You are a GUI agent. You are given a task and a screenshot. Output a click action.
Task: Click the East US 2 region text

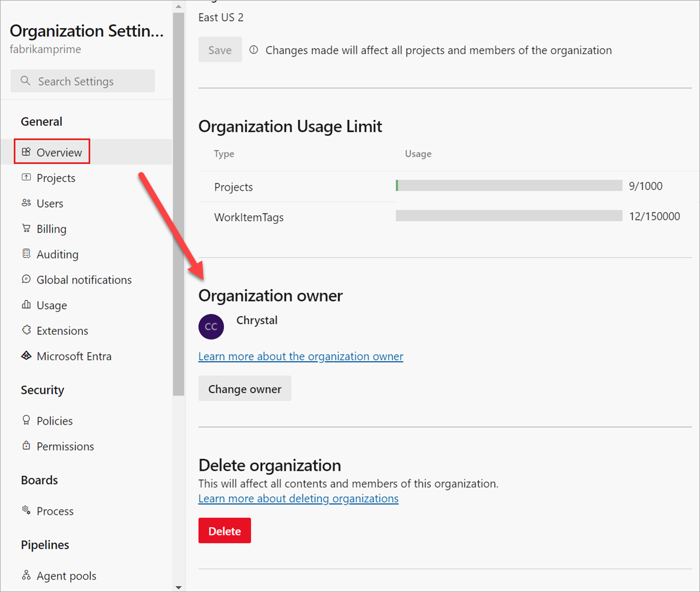[221, 17]
